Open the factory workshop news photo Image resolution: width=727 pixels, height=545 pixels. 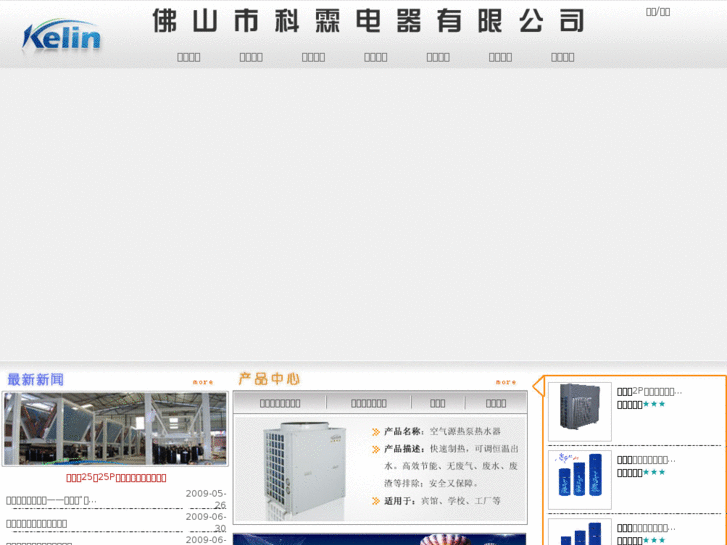click(115, 428)
